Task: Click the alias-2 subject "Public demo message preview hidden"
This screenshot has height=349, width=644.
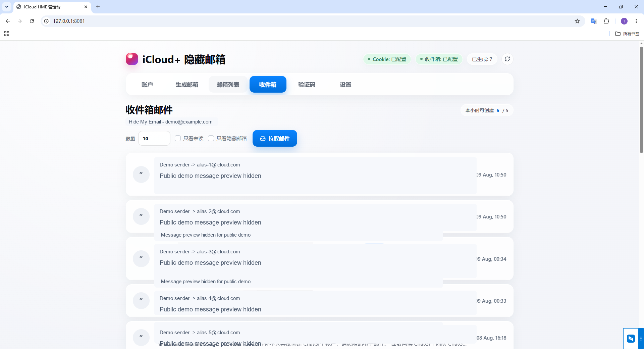Action: [210, 222]
